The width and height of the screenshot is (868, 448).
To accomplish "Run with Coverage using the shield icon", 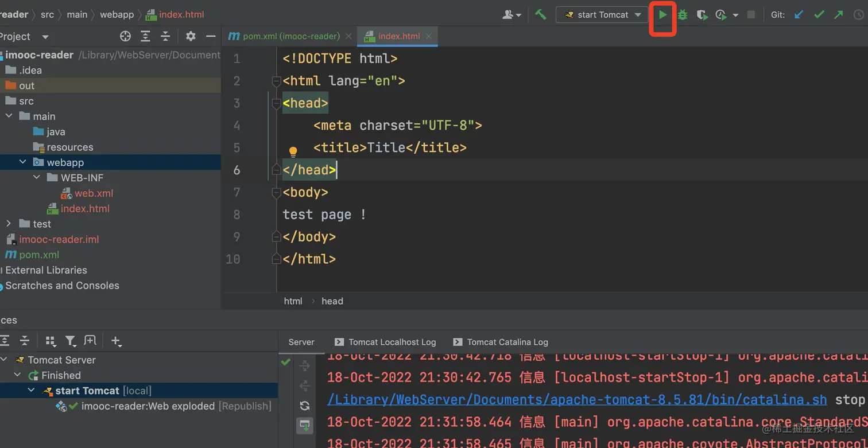I will tap(702, 15).
